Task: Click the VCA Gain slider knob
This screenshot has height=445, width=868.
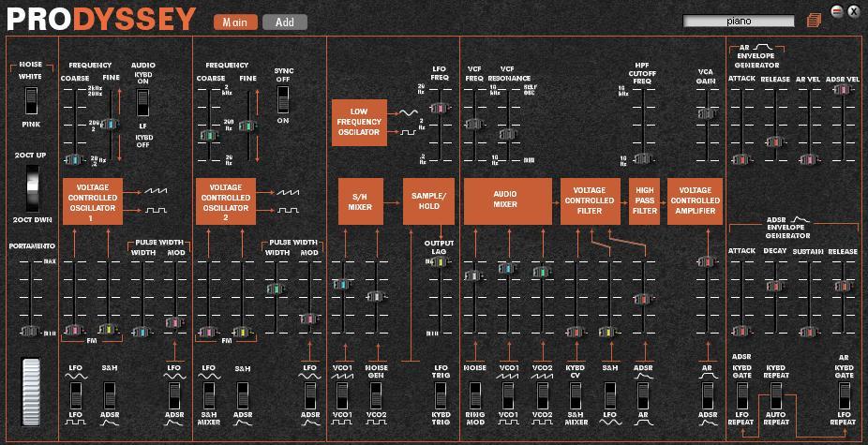Action: [707, 113]
